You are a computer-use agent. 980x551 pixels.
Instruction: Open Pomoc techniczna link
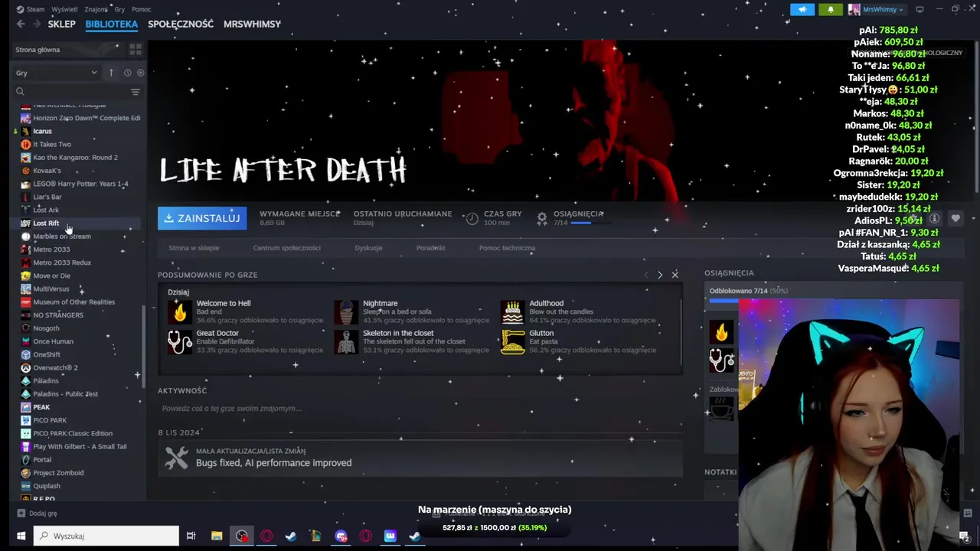pyautogui.click(x=507, y=248)
